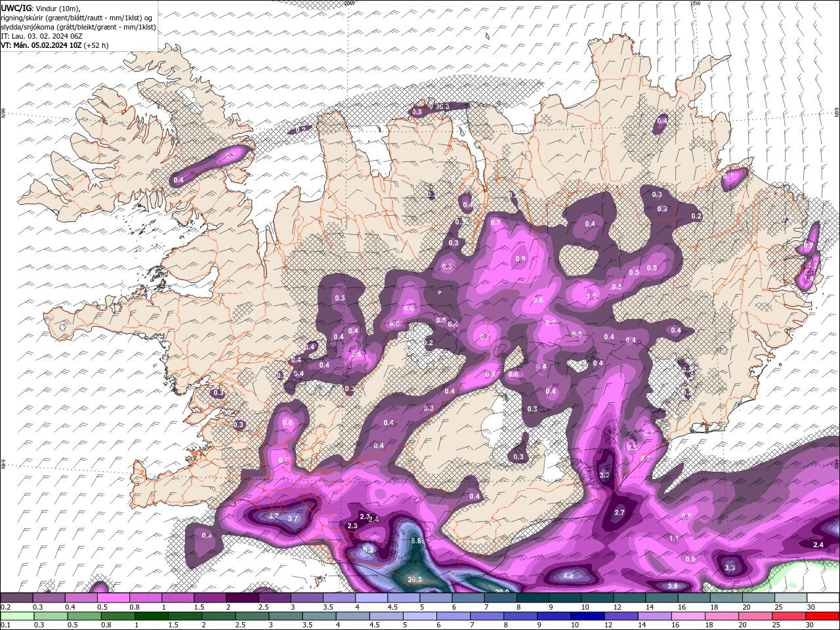This screenshot has width=840, height=630.
Task: Click the white swatch ending the snow scale
Action: point(823,598)
